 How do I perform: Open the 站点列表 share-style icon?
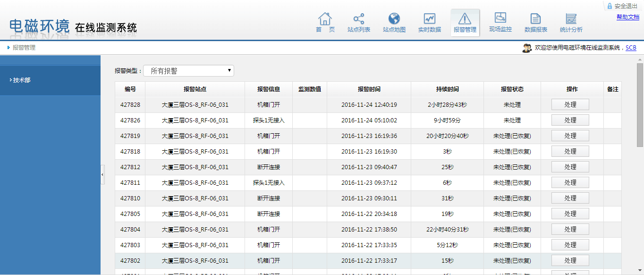[359, 19]
